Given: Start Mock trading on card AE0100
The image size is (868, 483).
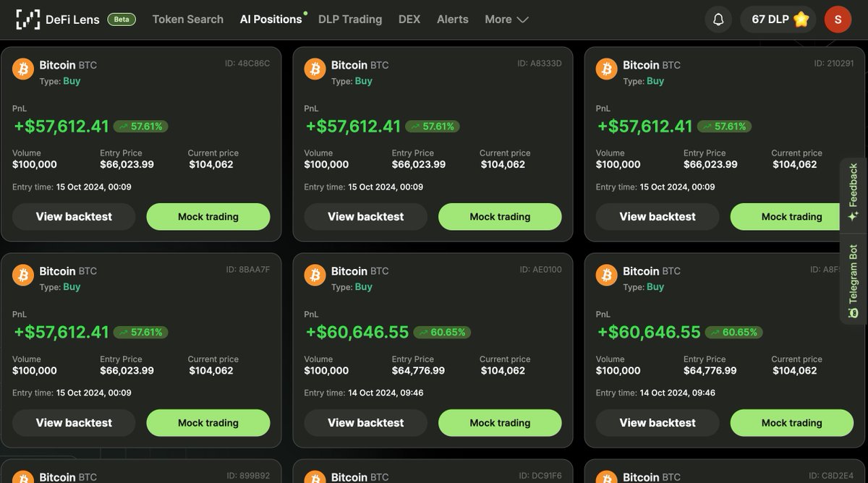Looking at the screenshot, I should [x=500, y=423].
